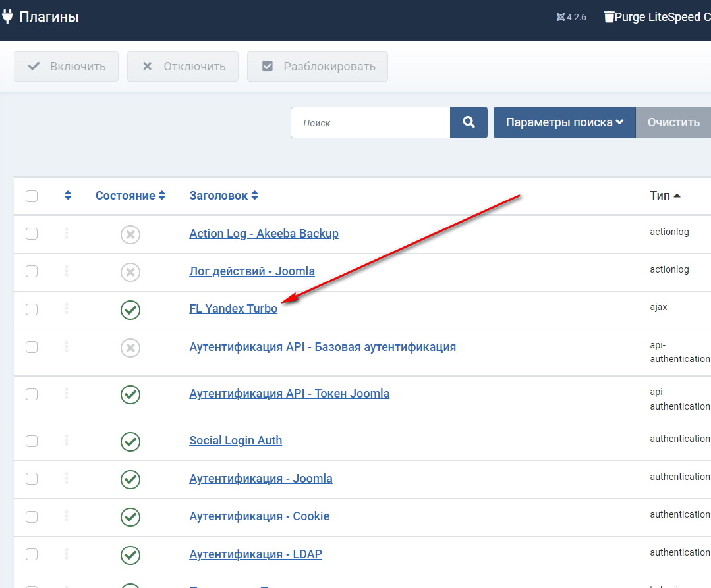Toggle status icon for Аутентификация - LDAP
The image size is (711, 588).
(130, 555)
